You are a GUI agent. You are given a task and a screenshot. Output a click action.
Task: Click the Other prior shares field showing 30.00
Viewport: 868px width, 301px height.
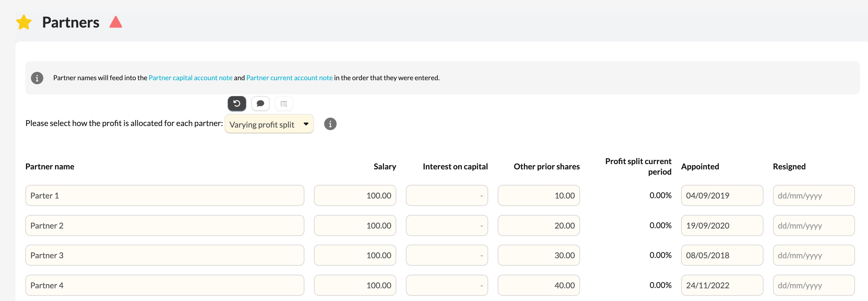[539, 255]
